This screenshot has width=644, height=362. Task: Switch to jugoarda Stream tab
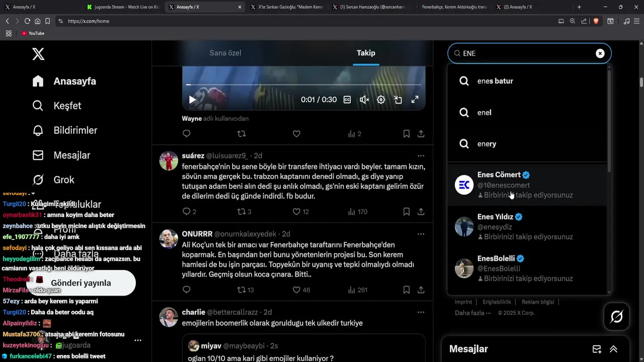(123, 7)
